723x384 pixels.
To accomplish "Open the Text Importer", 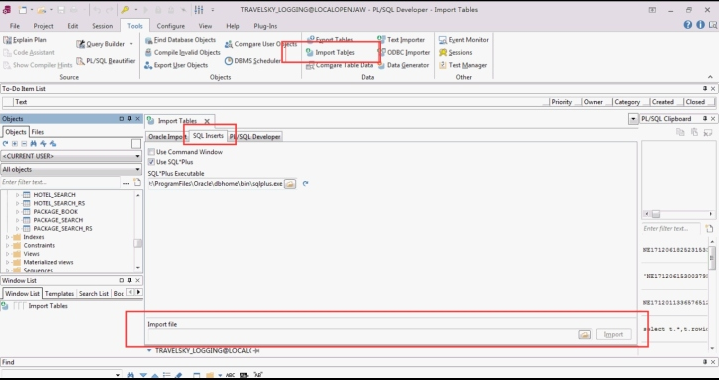I will pyautogui.click(x=401, y=40).
